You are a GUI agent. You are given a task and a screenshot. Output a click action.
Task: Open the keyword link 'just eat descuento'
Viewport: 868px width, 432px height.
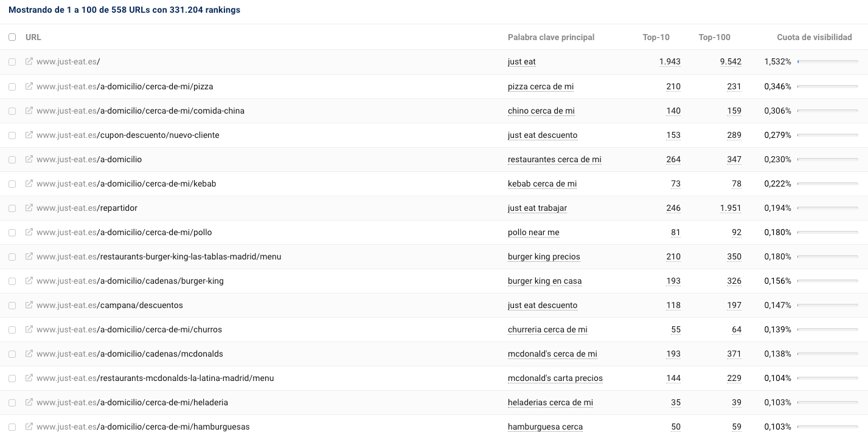click(x=542, y=135)
